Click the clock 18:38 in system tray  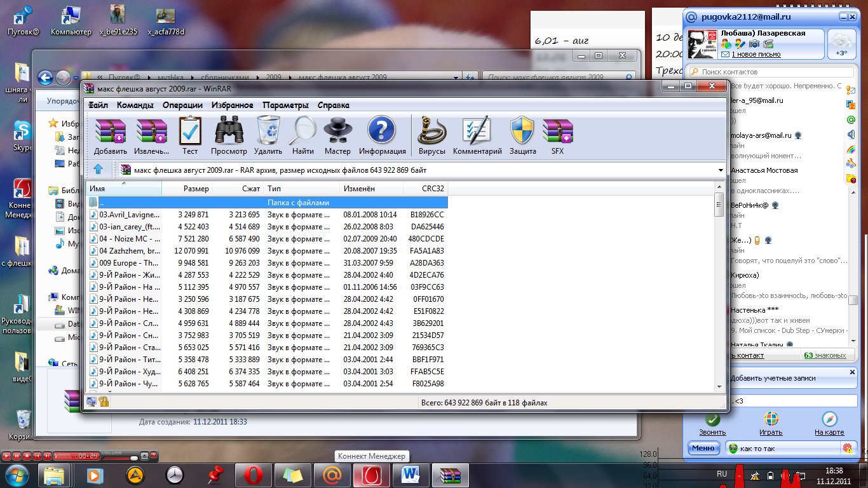(833, 471)
